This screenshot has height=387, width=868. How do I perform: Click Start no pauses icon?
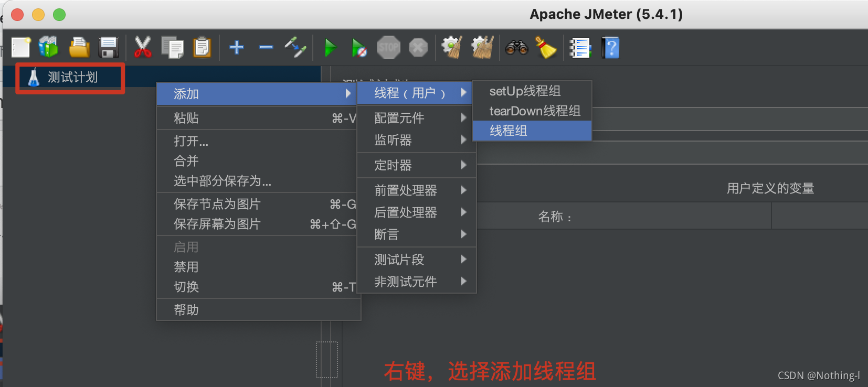(x=359, y=47)
